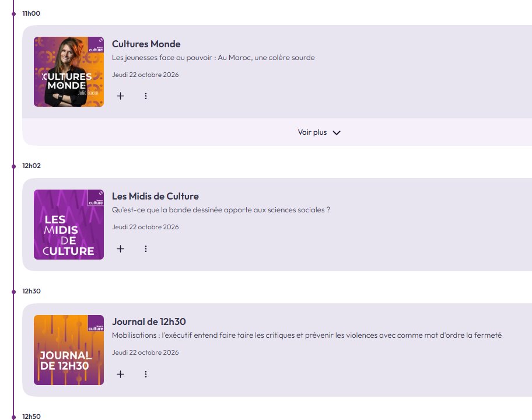Click the date under Journal de 12h30
The width and height of the screenshot is (532, 420).
pyautogui.click(x=145, y=353)
